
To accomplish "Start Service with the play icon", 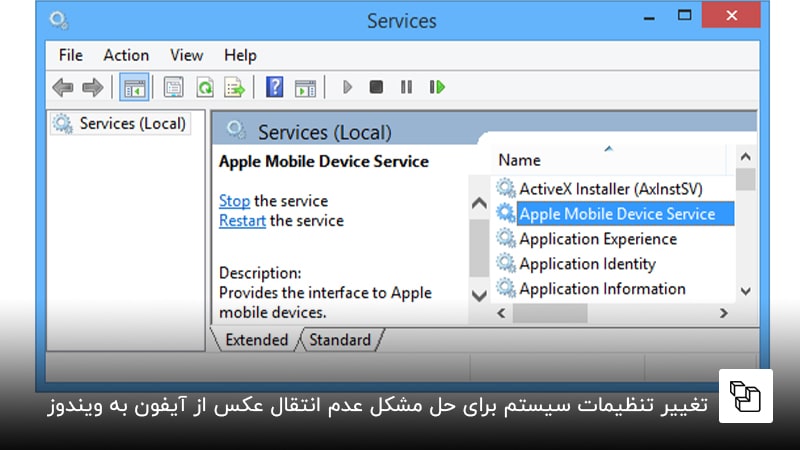I will (x=347, y=87).
